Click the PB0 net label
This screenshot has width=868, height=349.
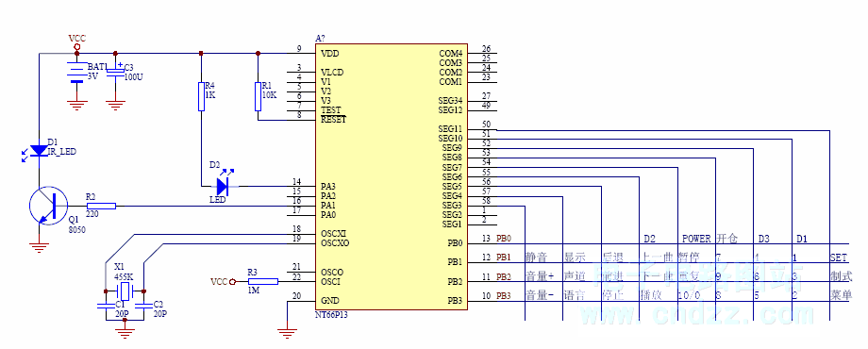[x=504, y=239]
